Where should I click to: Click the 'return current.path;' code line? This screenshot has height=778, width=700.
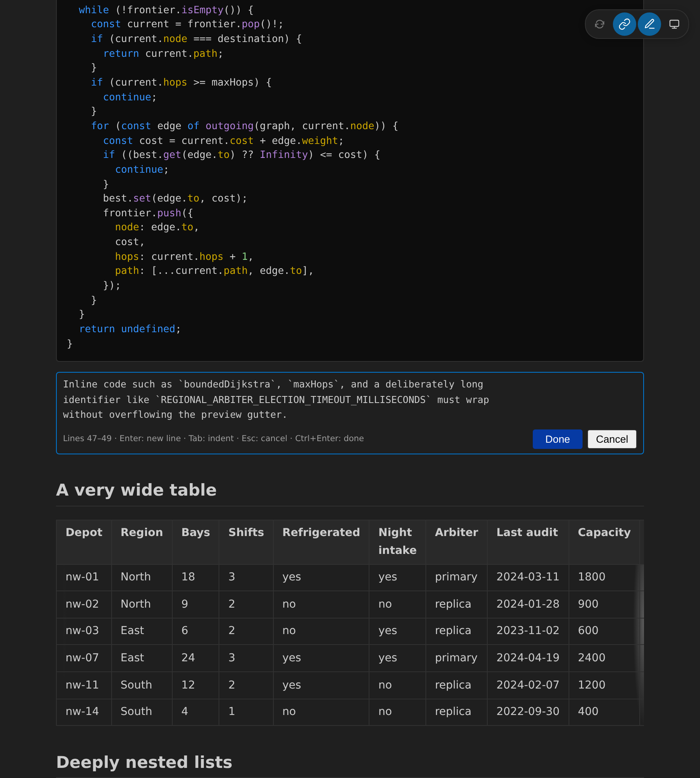(163, 54)
